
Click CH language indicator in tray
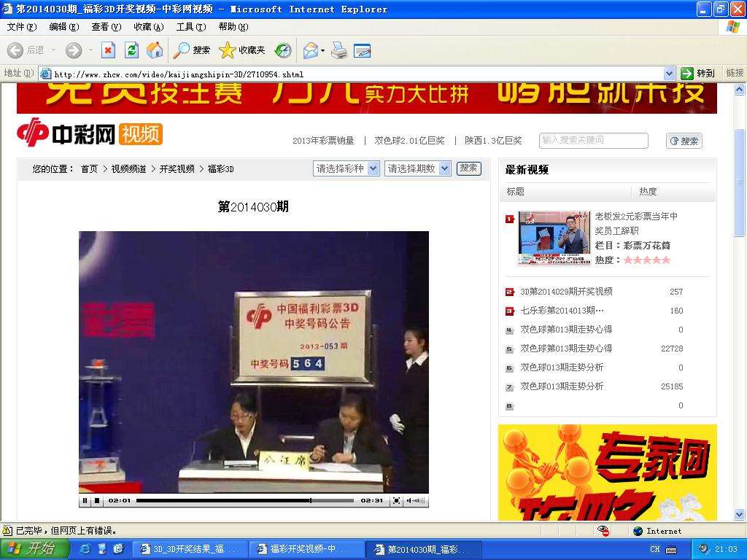point(655,550)
